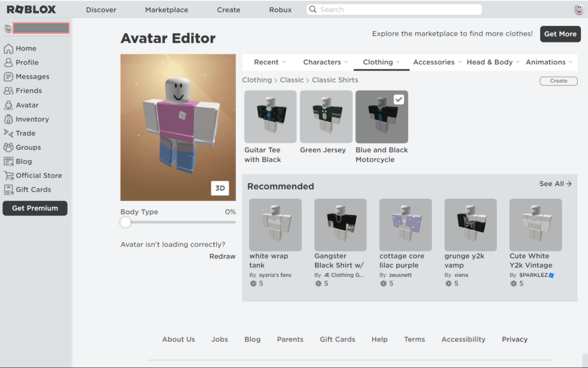Click the Blog icon in sidebar
This screenshot has height=368, width=588.
coord(8,161)
